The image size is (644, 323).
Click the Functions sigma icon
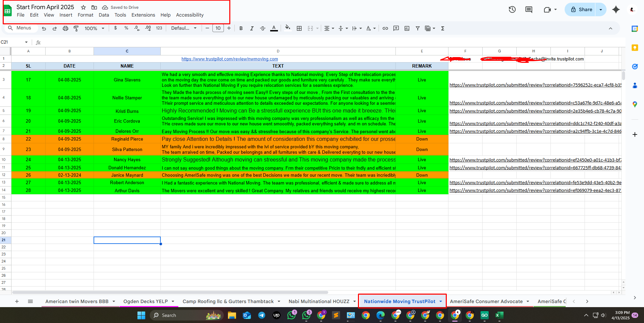(x=443, y=28)
